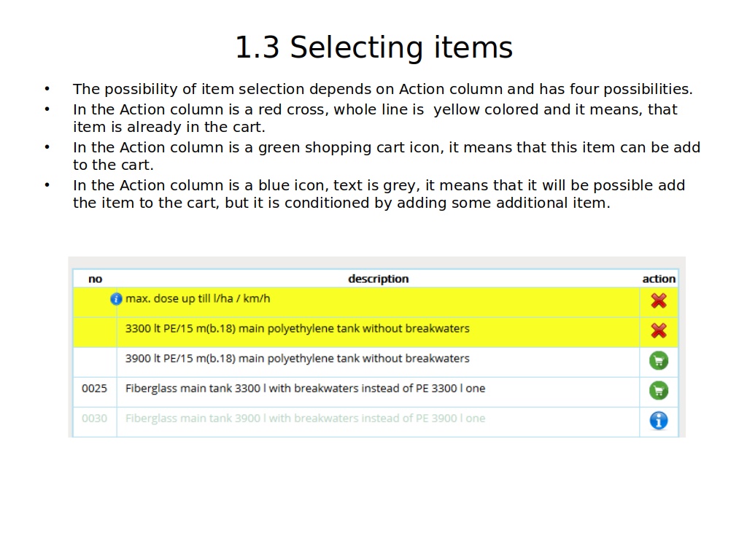Remove 3300 lt PE tank using red cross

[658, 330]
